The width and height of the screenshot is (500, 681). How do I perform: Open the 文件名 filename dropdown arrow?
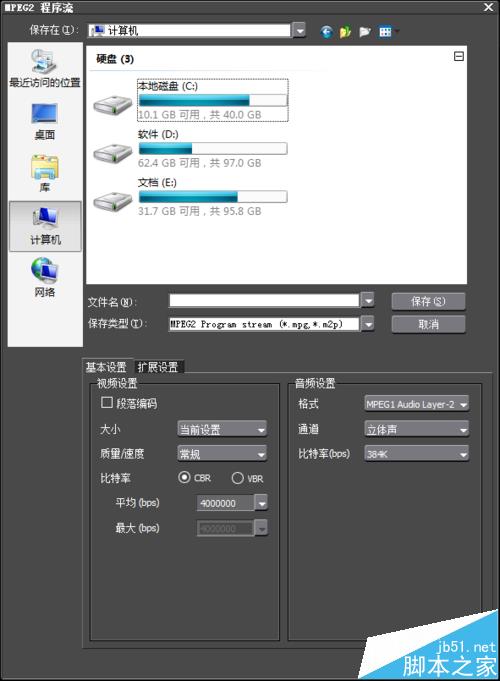pos(368,300)
